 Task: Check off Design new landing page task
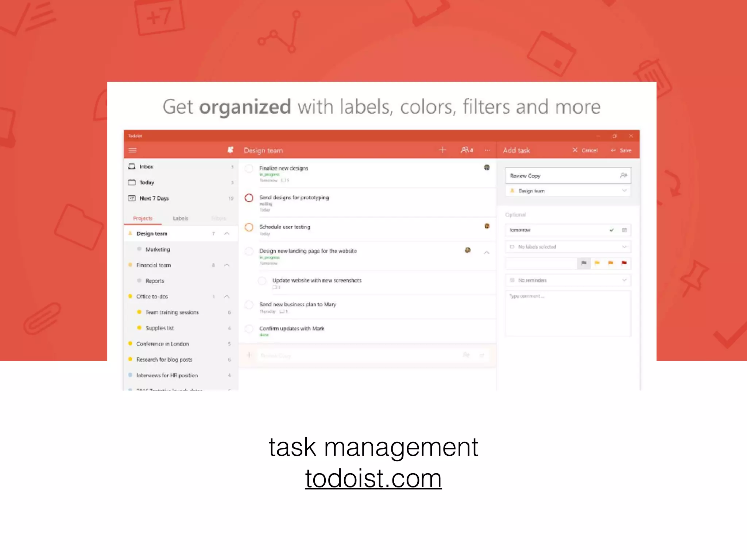[x=249, y=251]
